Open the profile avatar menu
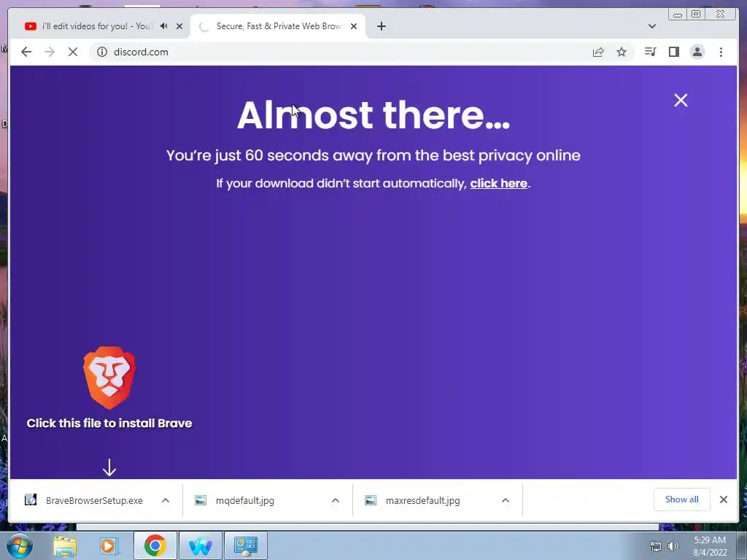The height and width of the screenshot is (560, 747). (697, 52)
